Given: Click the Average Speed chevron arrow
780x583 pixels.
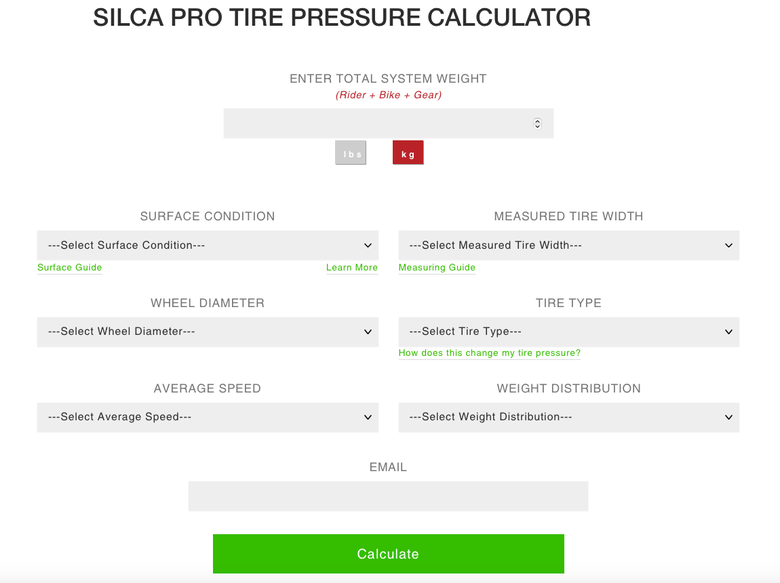Looking at the screenshot, I should (x=368, y=417).
